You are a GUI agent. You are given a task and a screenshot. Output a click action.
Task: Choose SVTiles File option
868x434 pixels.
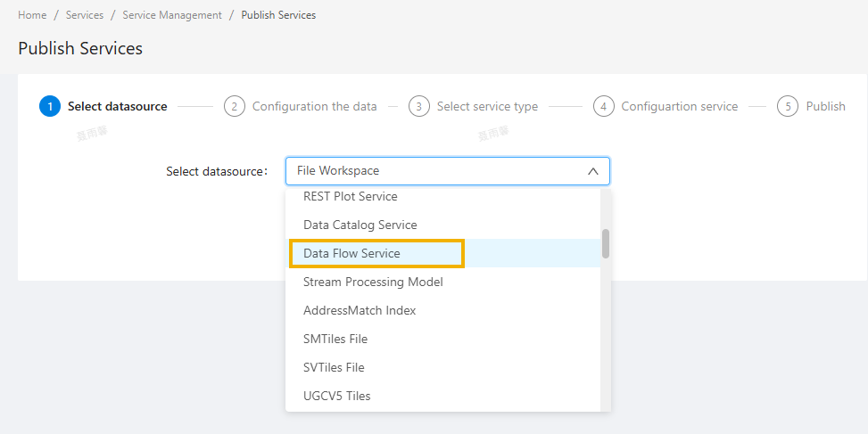point(335,367)
